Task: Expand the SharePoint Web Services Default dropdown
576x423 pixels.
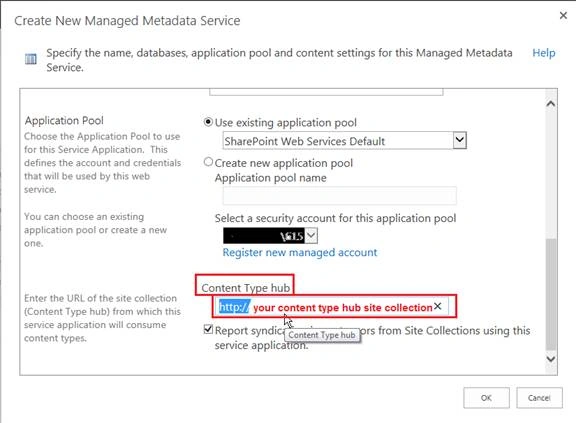Action: click(460, 140)
